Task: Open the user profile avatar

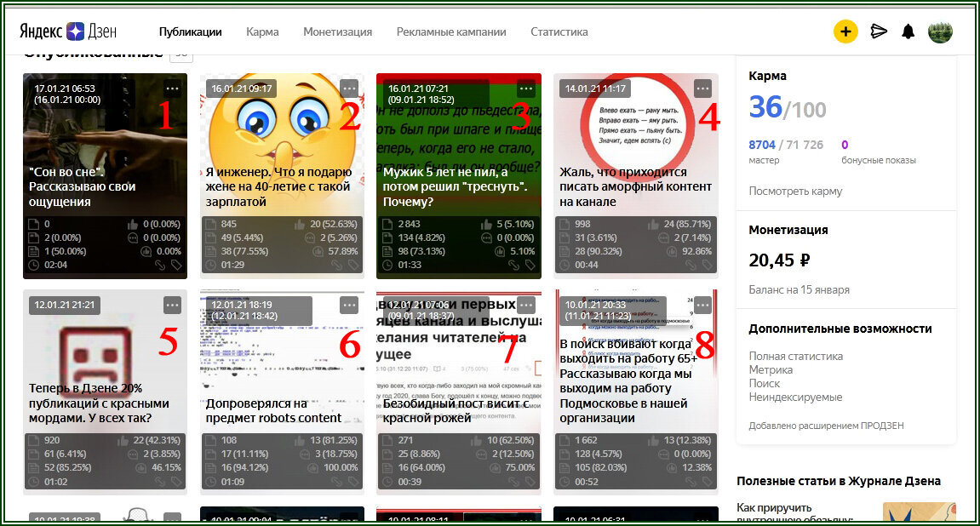Action: coord(940,31)
